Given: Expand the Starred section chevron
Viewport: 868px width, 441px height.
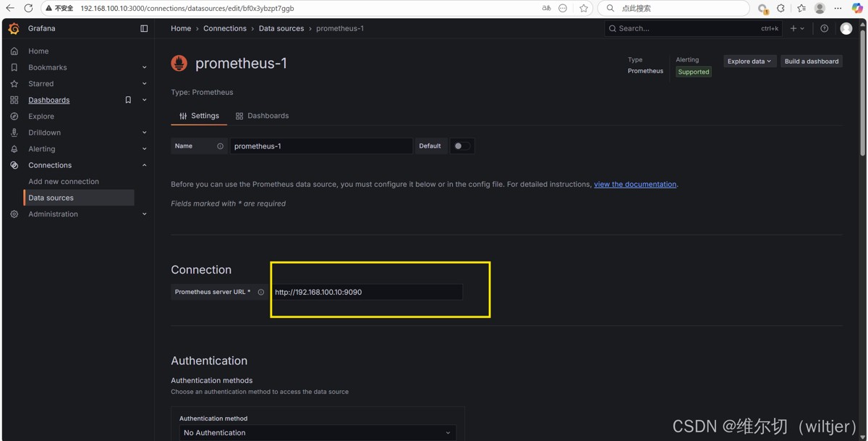Looking at the screenshot, I should pos(144,83).
